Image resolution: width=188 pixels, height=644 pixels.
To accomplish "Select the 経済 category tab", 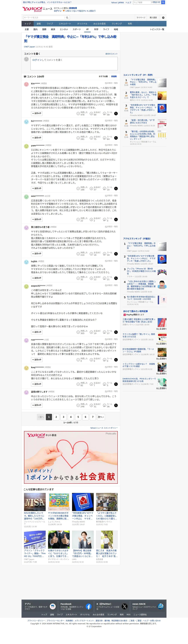I will pyautogui.click(x=53, y=30).
